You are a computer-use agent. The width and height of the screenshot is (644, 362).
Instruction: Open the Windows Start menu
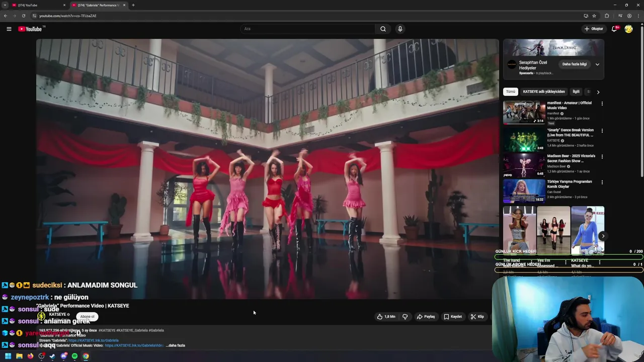tap(8, 356)
